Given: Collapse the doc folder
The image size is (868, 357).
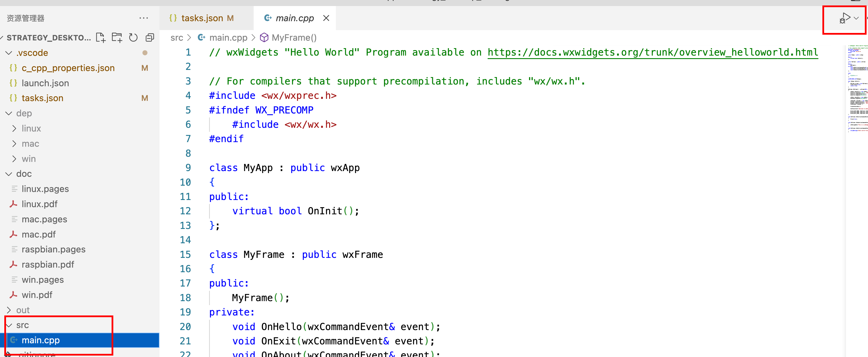Looking at the screenshot, I should tap(9, 174).
